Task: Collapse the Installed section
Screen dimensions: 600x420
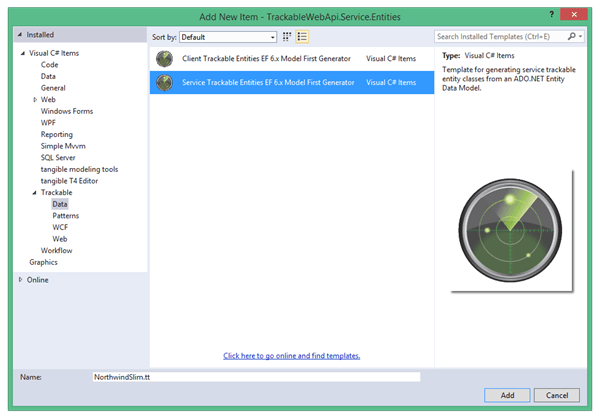Action: pyautogui.click(x=20, y=35)
